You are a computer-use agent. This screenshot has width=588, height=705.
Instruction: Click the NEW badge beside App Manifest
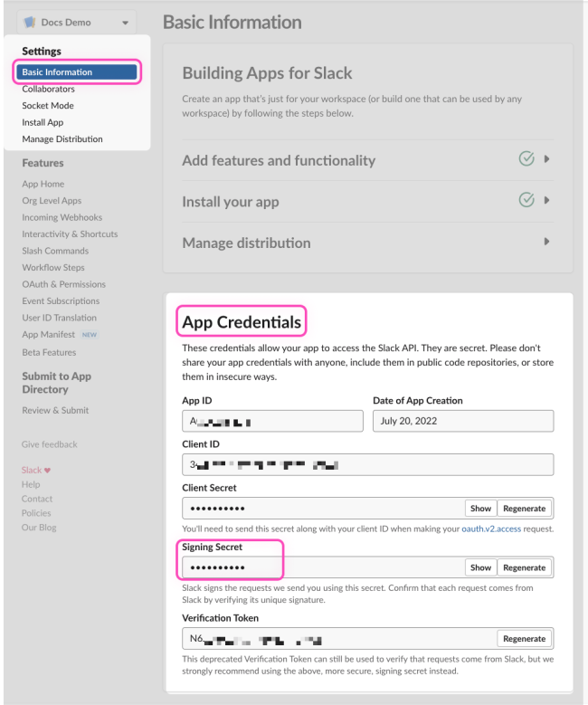(90, 335)
